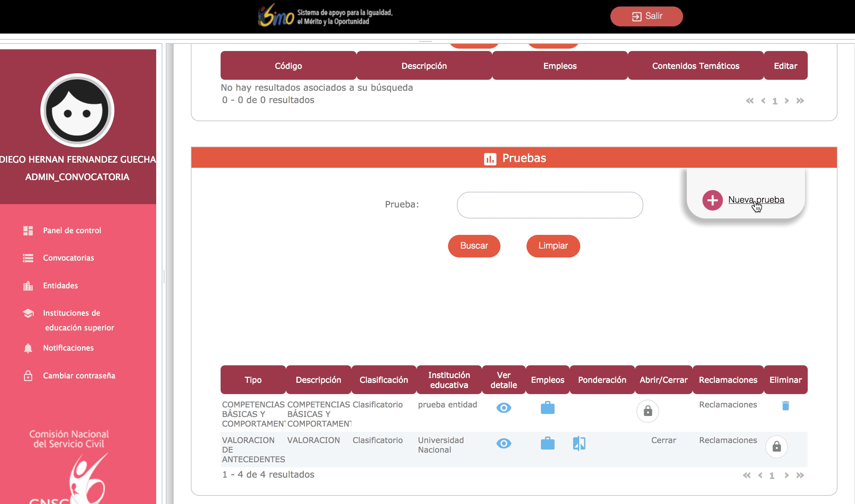The image size is (855, 504).
Task: Click next page arrow in top table pagination
Action: pyautogui.click(x=787, y=101)
